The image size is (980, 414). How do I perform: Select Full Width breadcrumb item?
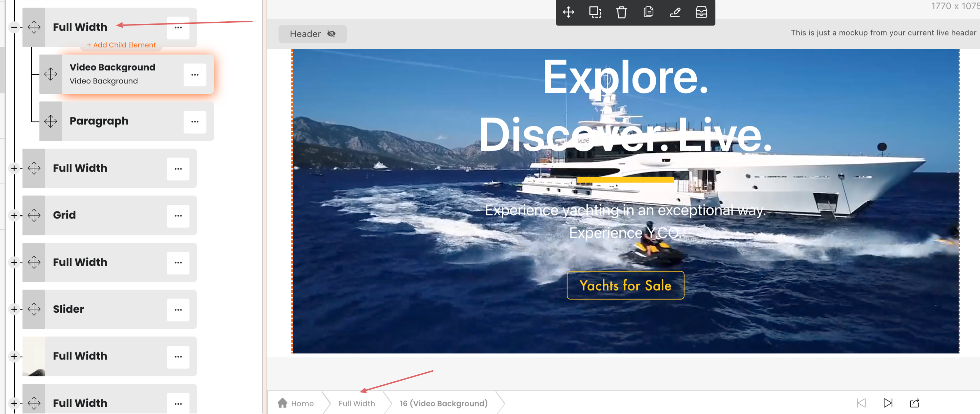(x=356, y=403)
